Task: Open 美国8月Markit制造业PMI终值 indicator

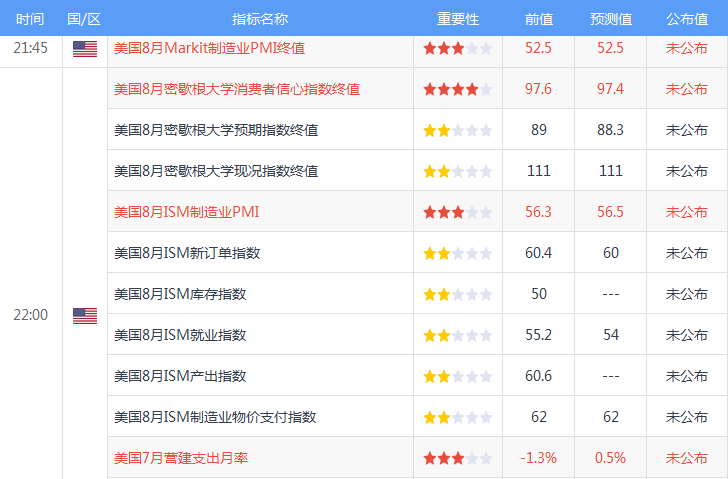Action: coord(209,48)
